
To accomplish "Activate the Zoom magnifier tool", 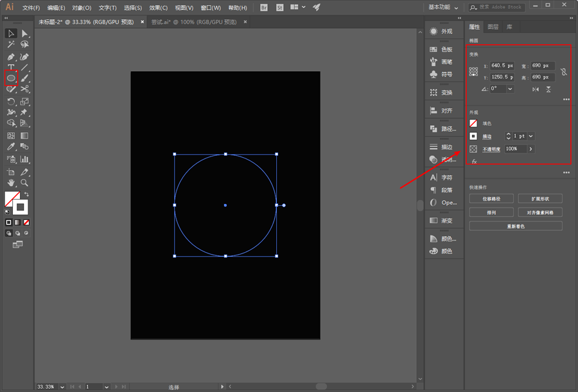I will (x=24, y=183).
